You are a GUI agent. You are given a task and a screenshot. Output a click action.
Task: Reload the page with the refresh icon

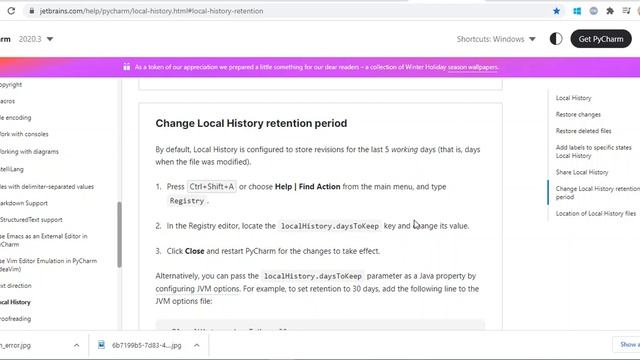[11, 11]
